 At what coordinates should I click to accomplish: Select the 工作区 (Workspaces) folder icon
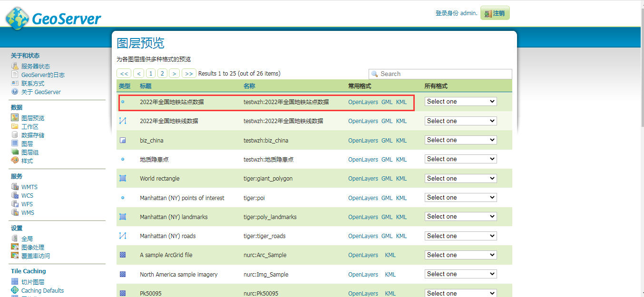[x=14, y=126]
